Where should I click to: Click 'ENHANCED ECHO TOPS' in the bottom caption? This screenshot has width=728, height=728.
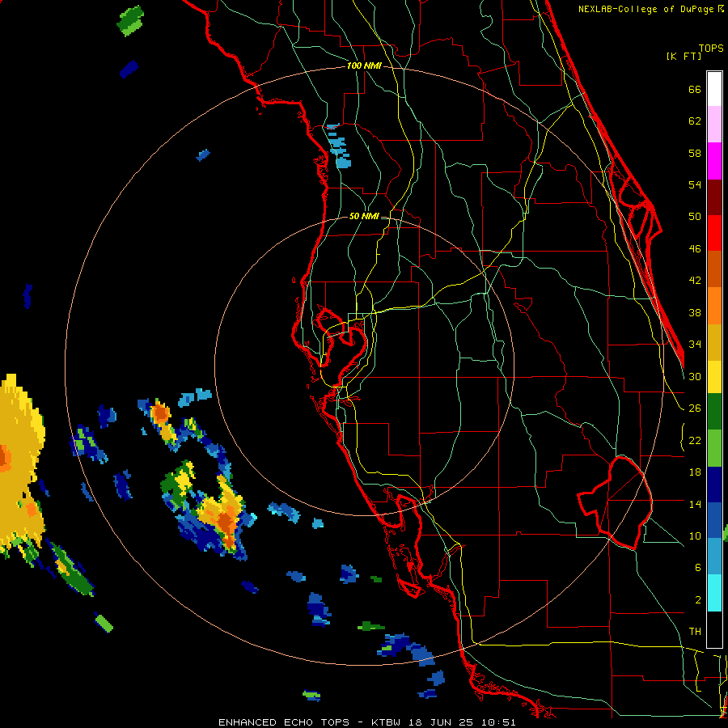(x=284, y=722)
